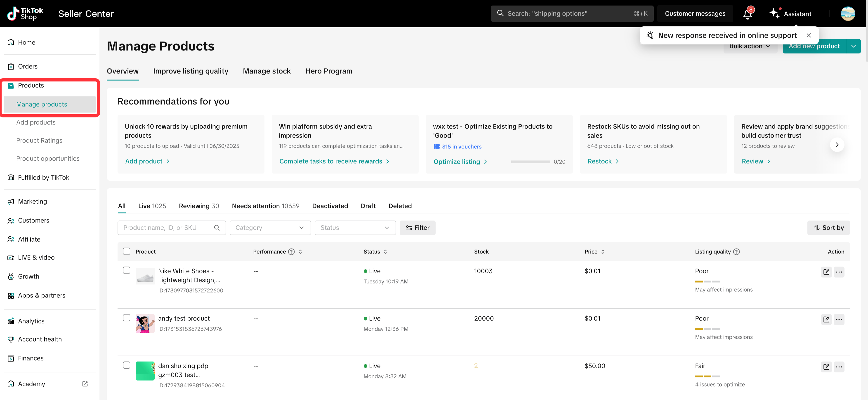Open more options for andy test product
This screenshot has height=400, width=868.
point(839,319)
